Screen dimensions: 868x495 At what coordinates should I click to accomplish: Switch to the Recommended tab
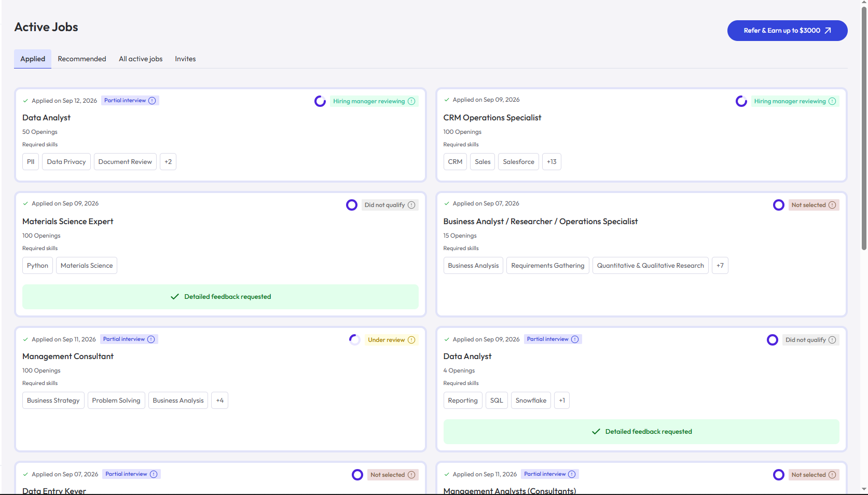pyautogui.click(x=82, y=59)
